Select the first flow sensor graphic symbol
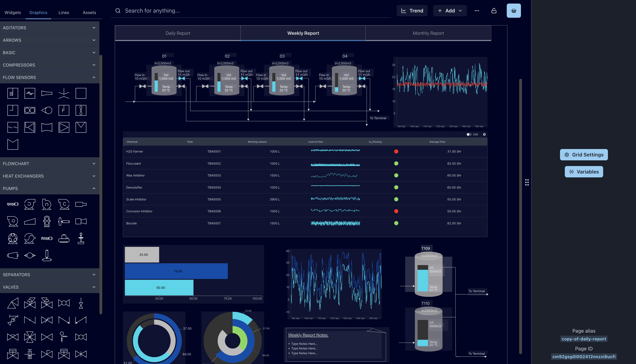This screenshot has height=364, width=636. [13, 93]
